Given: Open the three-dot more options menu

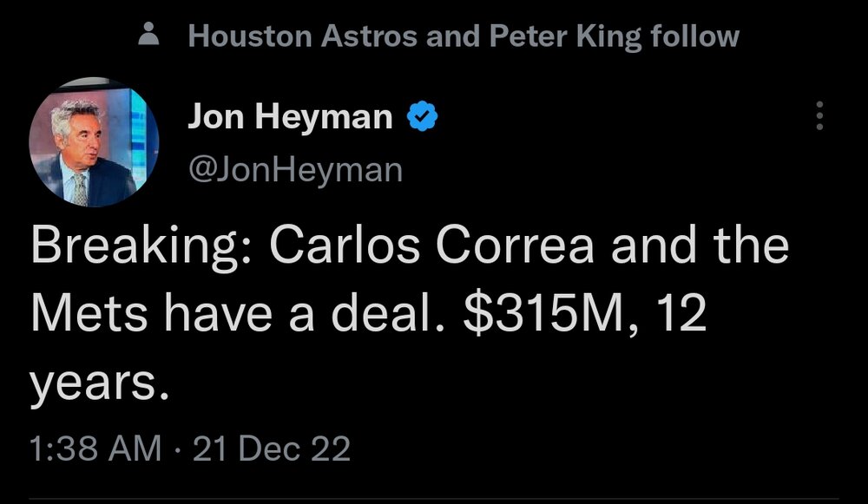Looking at the screenshot, I should tap(819, 116).
